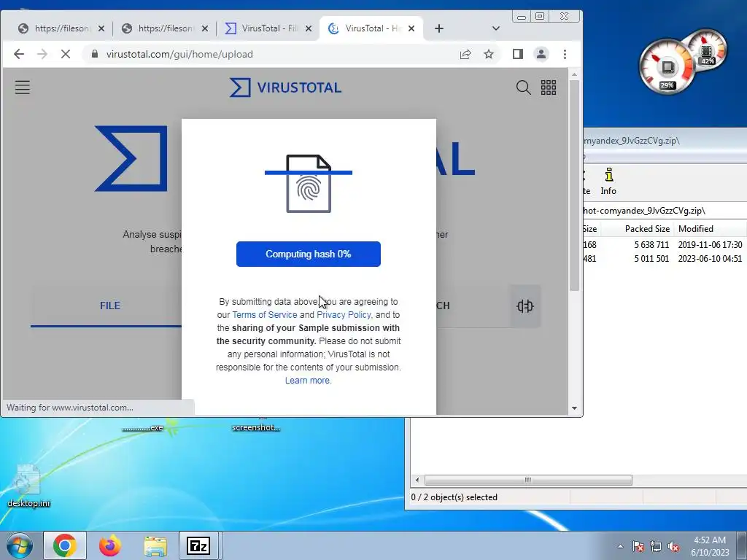Close the first fileson tab

point(101,28)
